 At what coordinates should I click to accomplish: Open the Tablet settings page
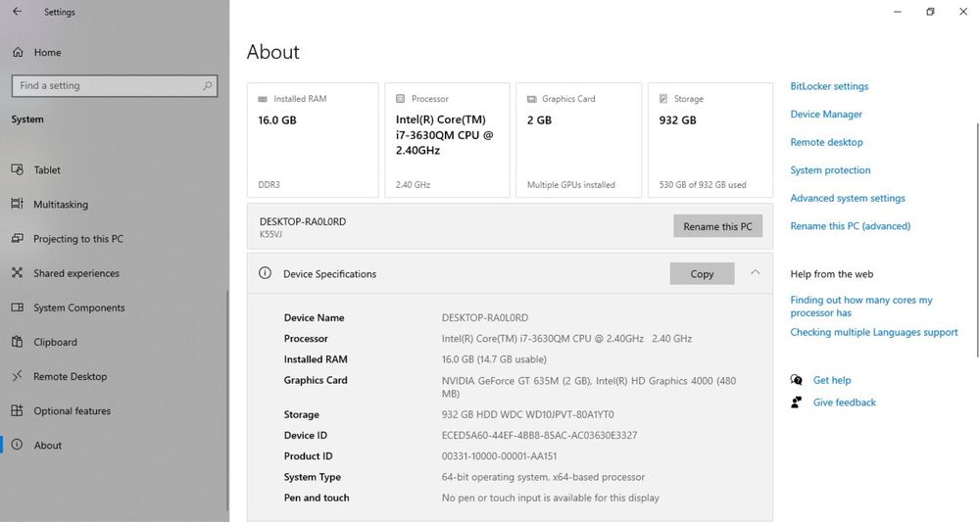(47, 170)
